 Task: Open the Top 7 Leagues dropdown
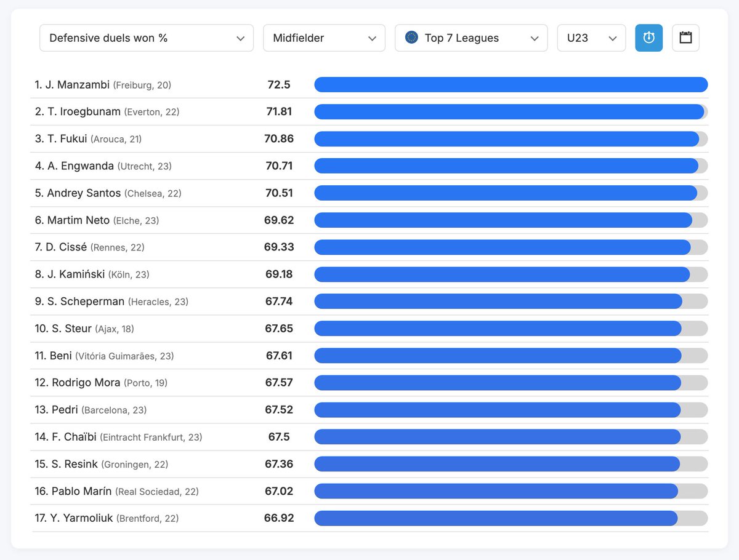pyautogui.click(x=471, y=38)
